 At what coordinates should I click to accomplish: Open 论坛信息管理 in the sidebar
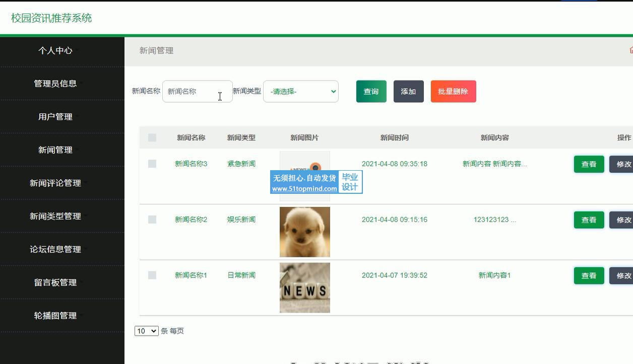55,249
